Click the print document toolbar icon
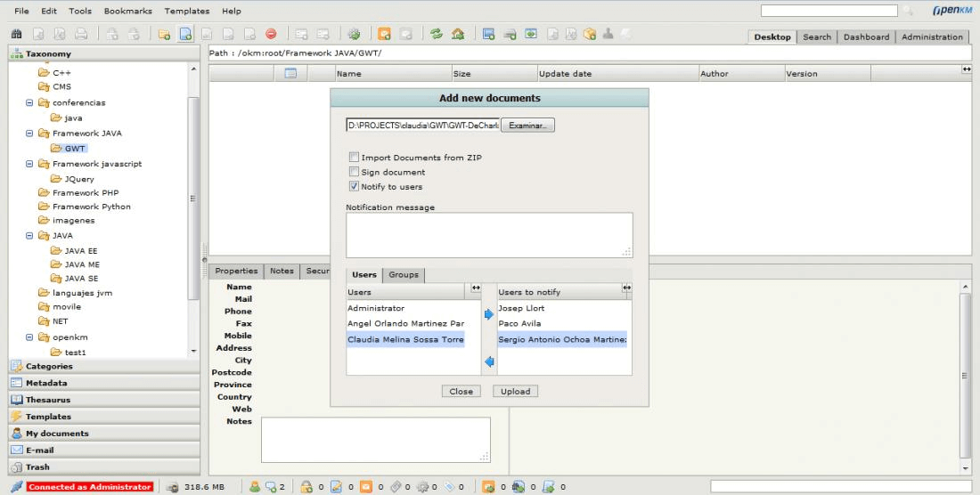Image resolution: width=980 pixels, height=495 pixels. (81, 35)
